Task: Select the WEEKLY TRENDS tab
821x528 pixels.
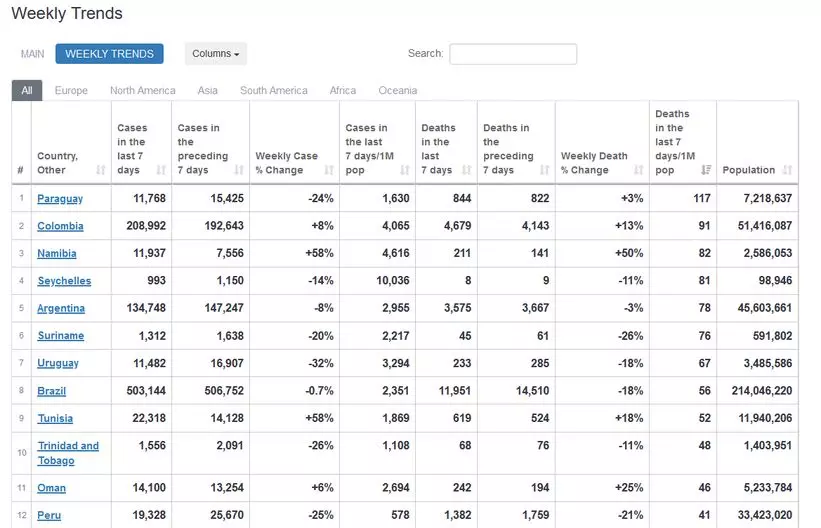Action: pyautogui.click(x=109, y=54)
